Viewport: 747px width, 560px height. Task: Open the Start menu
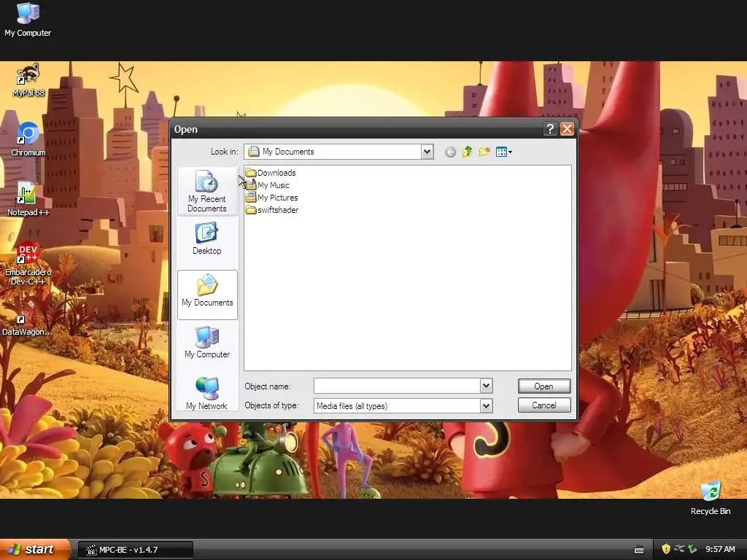35,549
